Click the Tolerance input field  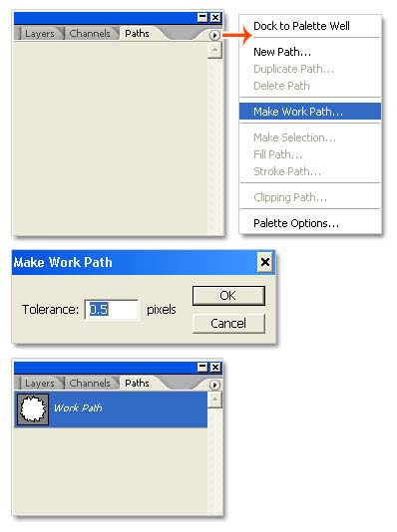(112, 310)
